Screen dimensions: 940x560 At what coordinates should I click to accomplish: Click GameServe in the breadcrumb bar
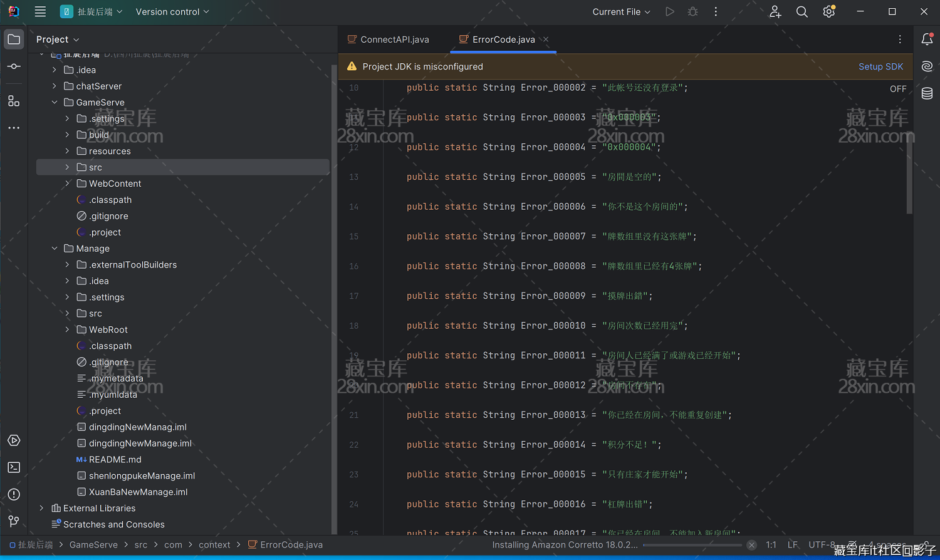click(x=93, y=545)
